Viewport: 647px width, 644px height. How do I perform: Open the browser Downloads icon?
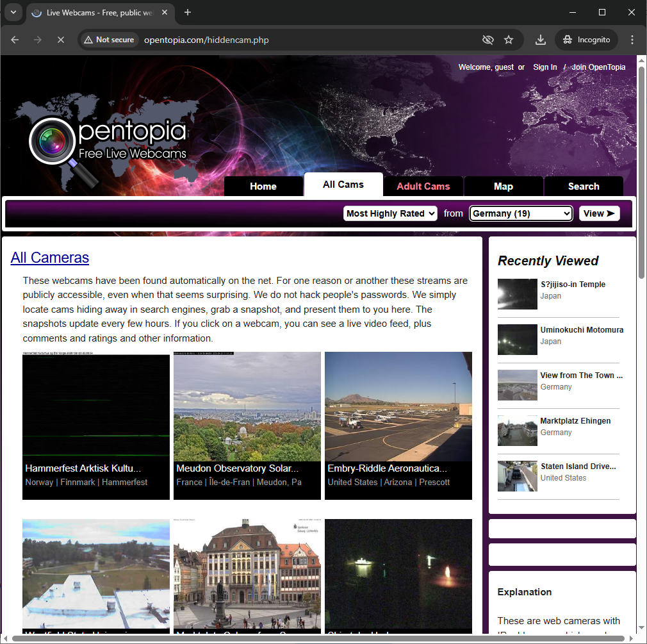[x=540, y=39]
